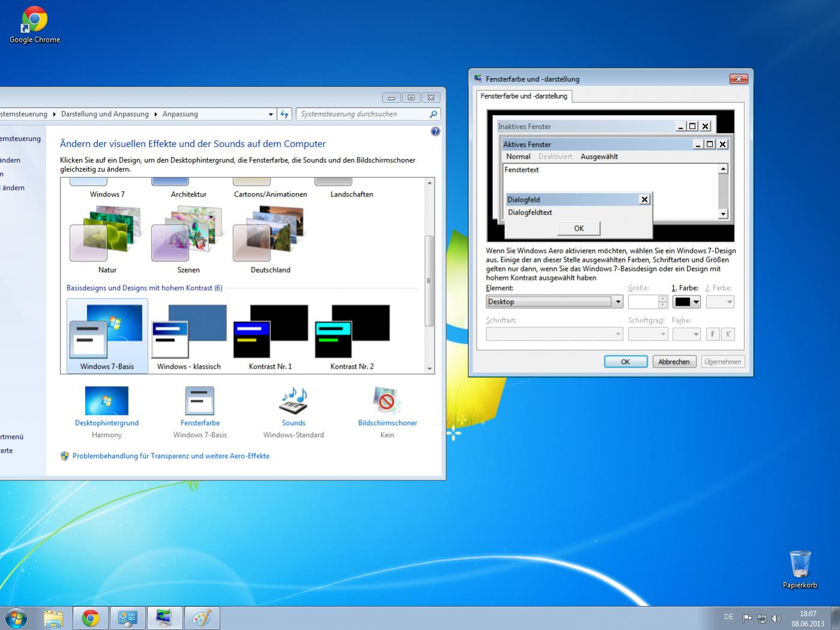The image size is (840, 630).
Task: Switch to Control Panel taskbar button
Action: [x=127, y=618]
